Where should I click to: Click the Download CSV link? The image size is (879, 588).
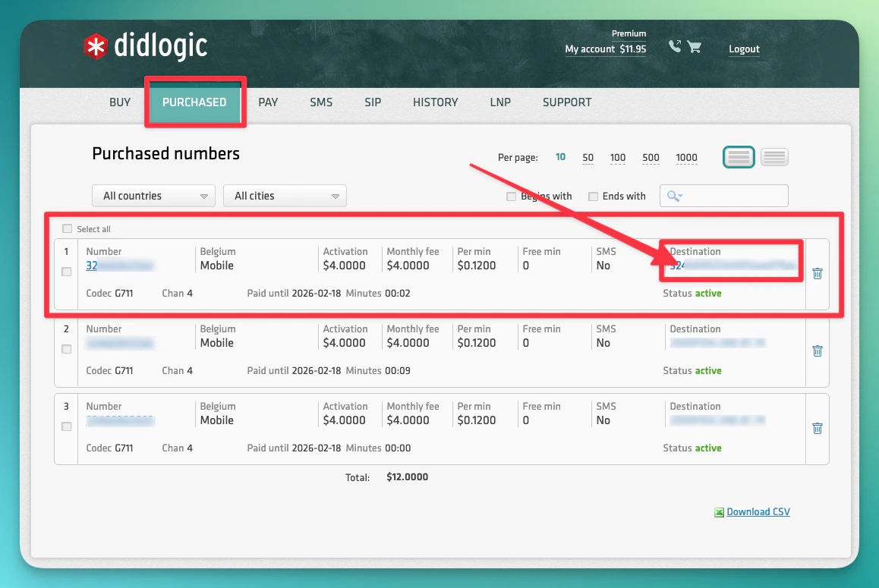[758, 511]
